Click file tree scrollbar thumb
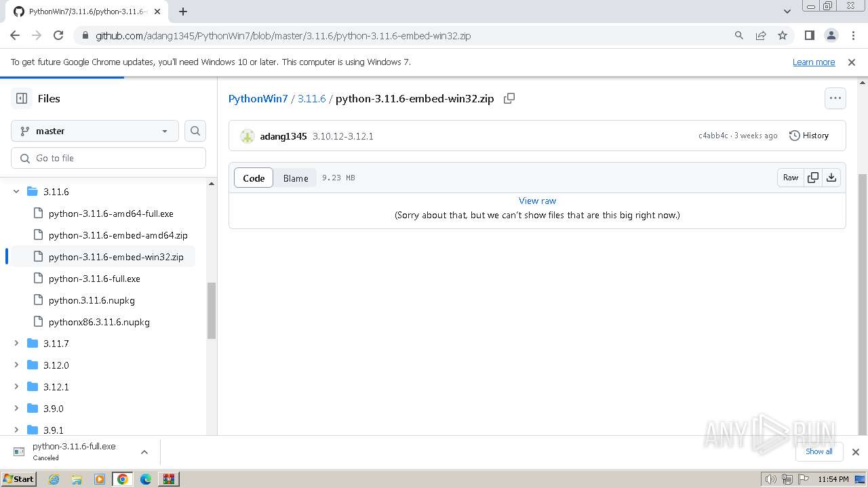The width and height of the screenshot is (868, 488). click(211, 310)
